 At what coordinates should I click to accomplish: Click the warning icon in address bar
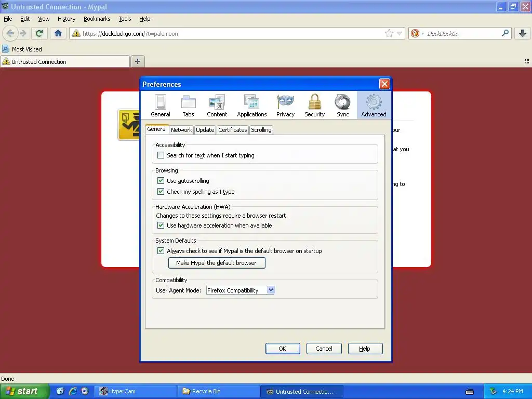[76, 33]
